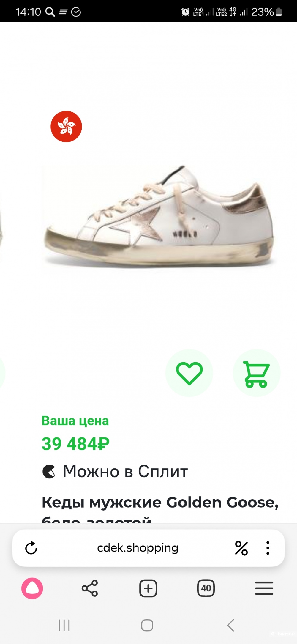The width and height of the screenshot is (297, 644).
Task: Open the percent discount icon in address bar
Action: (x=241, y=548)
